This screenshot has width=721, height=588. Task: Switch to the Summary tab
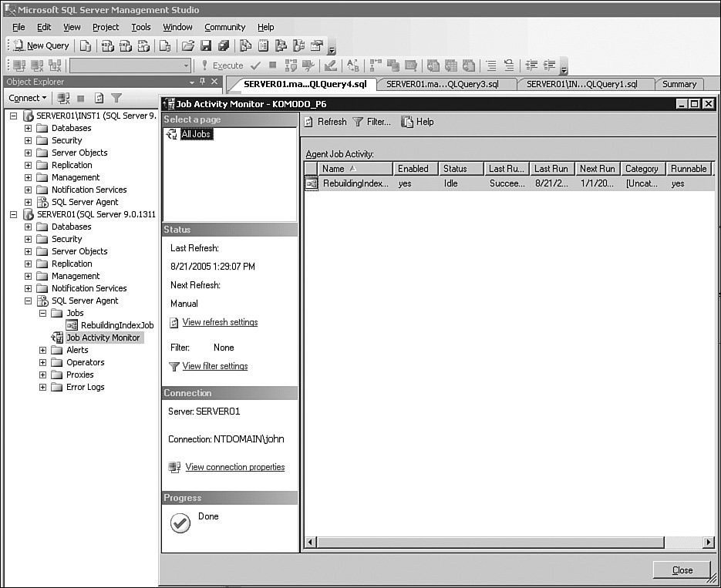(679, 84)
